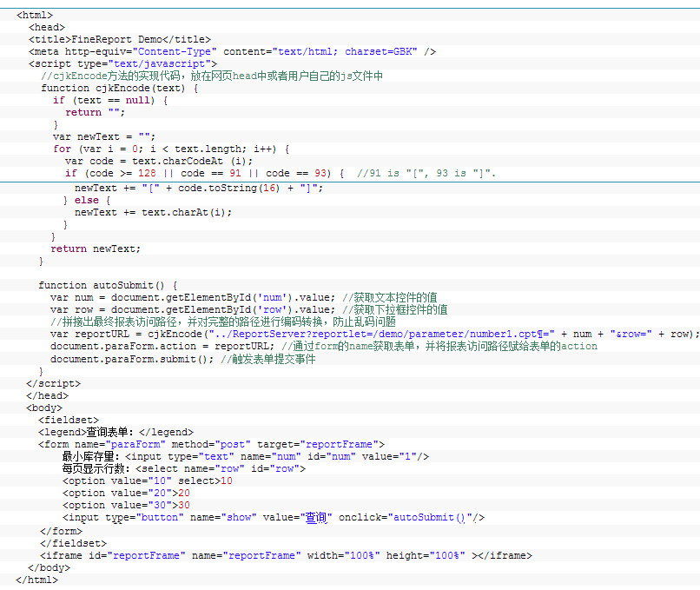Click the code.toString(16) line

(x=199, y=188)
